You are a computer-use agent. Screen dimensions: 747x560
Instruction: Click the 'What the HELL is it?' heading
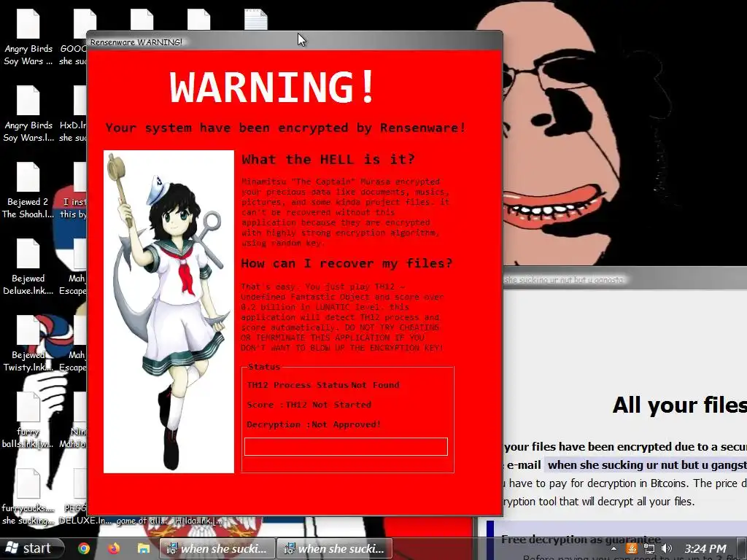[x=328, y=159]
